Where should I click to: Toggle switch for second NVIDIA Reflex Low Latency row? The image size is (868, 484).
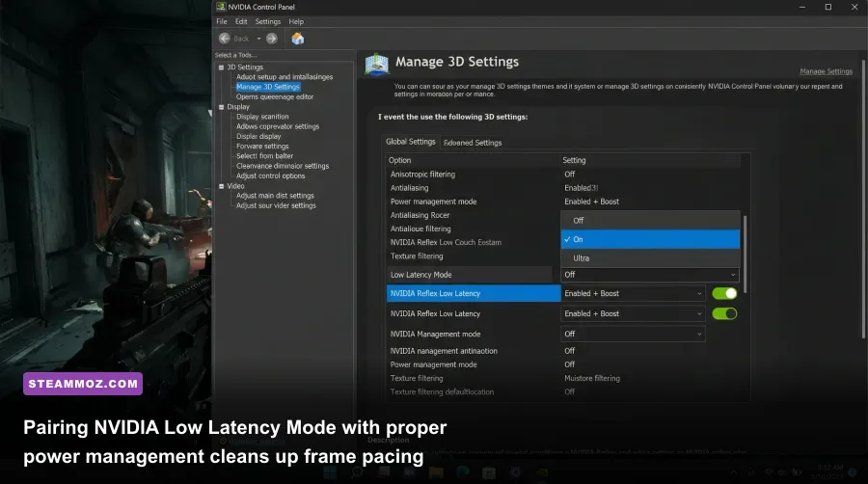(x=724, y=313)
